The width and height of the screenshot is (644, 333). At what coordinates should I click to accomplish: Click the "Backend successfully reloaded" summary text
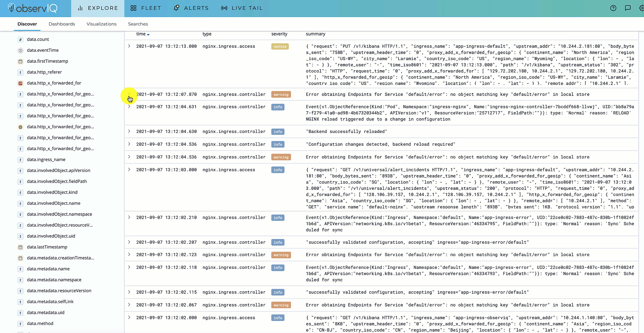[346, 132]
